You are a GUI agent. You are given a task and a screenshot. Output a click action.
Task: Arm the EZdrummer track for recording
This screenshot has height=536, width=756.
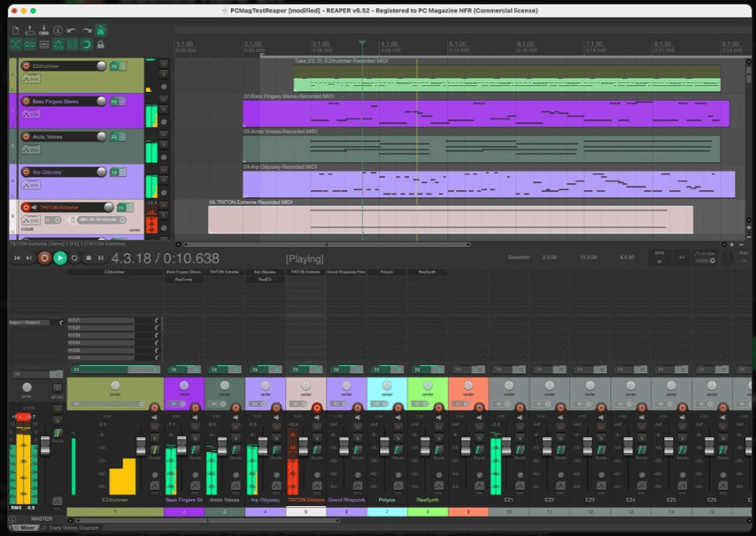click(x=26, y=66)
